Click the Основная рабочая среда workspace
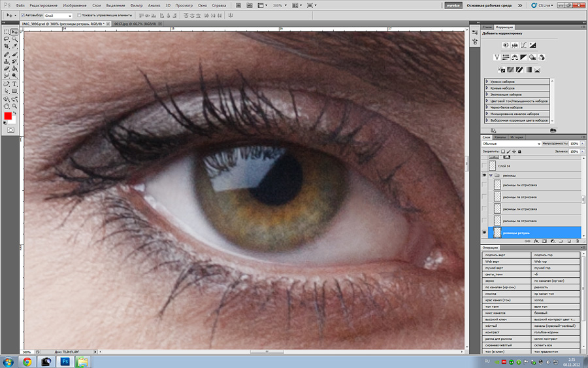 (489, 5)
